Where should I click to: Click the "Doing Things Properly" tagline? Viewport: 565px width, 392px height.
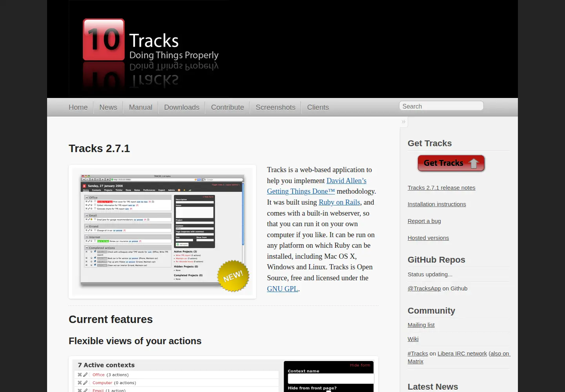[x=174, y=55]
